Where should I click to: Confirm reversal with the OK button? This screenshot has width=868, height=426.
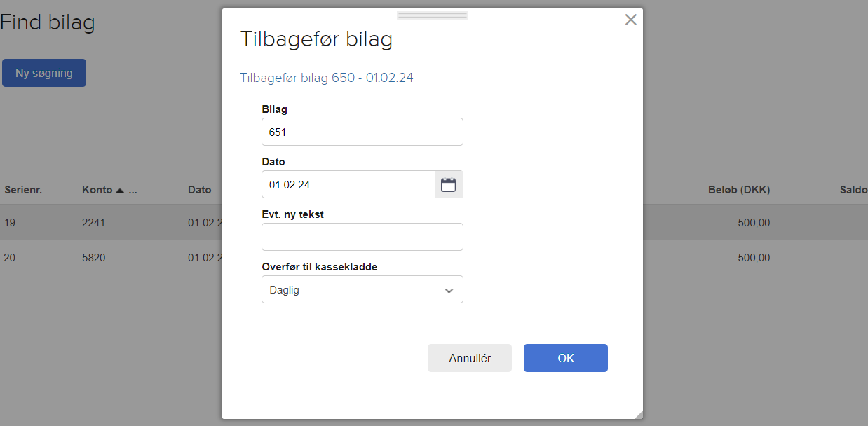565,357
